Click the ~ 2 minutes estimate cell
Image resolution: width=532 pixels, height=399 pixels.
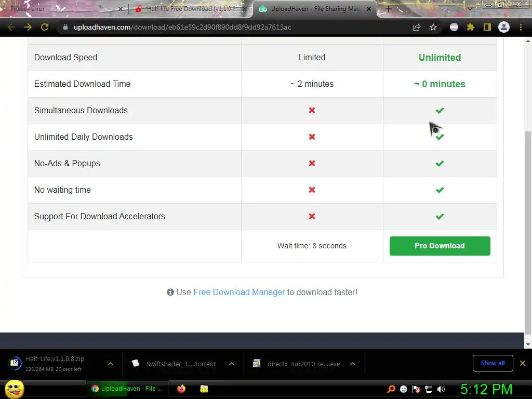(312, 84)
